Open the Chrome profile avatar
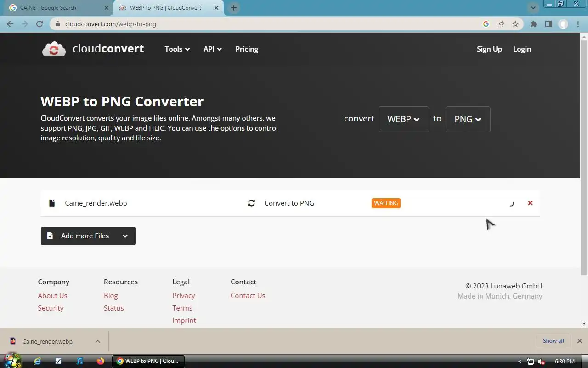Viewport: 588px width, 368px height. 563,24
